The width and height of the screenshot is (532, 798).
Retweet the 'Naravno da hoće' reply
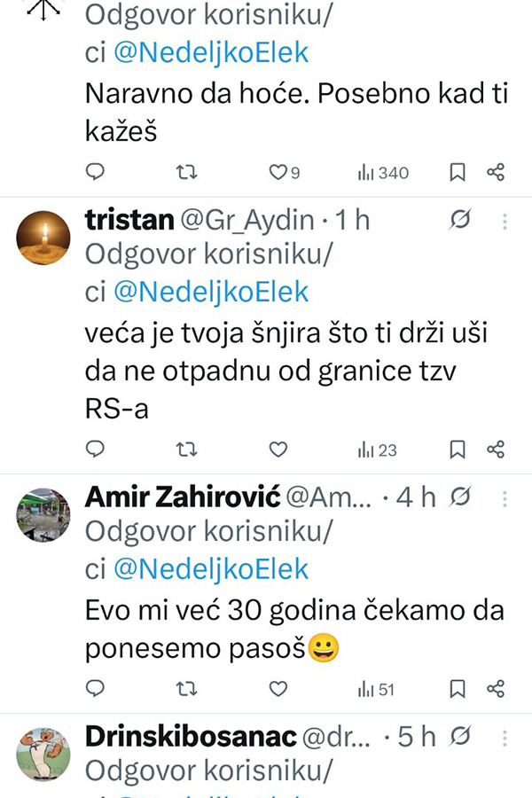coord(187,173)
